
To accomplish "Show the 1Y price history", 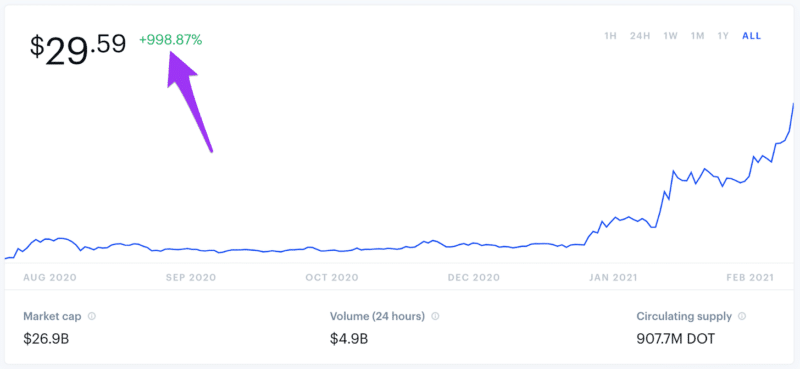I will (x=723, y=36).
